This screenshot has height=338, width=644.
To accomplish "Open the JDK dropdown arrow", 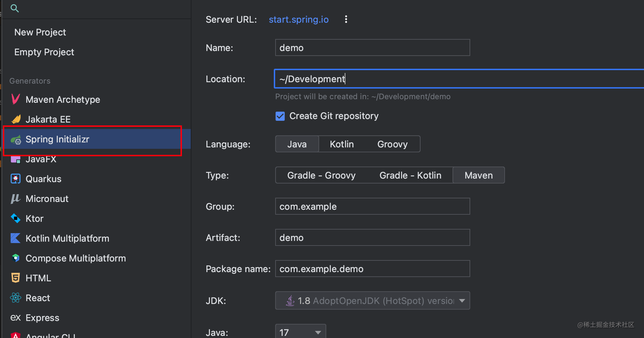I will [462, 301].
